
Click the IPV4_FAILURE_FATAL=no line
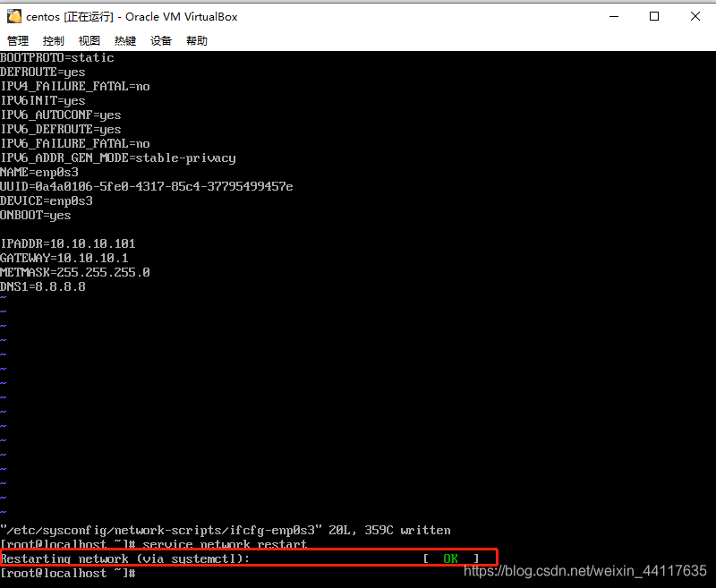pyautogui.click(x=75, y=86)
